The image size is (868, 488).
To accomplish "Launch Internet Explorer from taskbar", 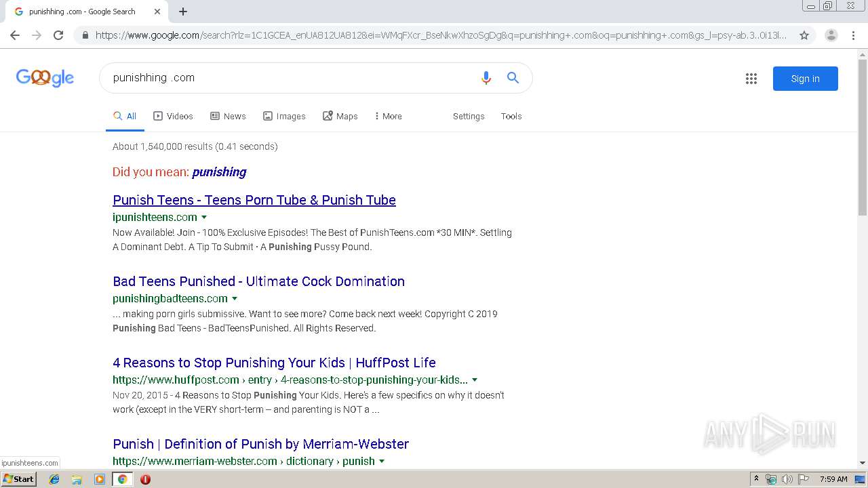I will click(54, 479).
